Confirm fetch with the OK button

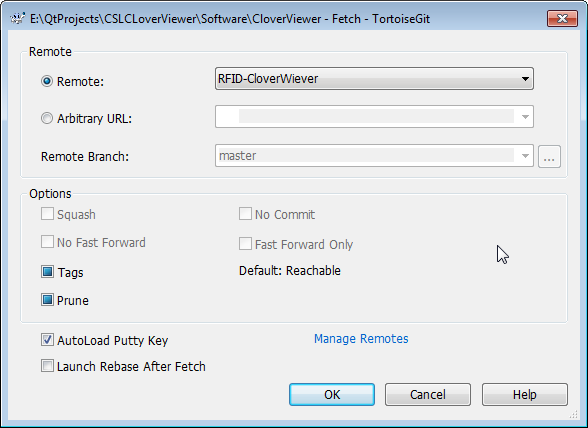coord(332,395)
